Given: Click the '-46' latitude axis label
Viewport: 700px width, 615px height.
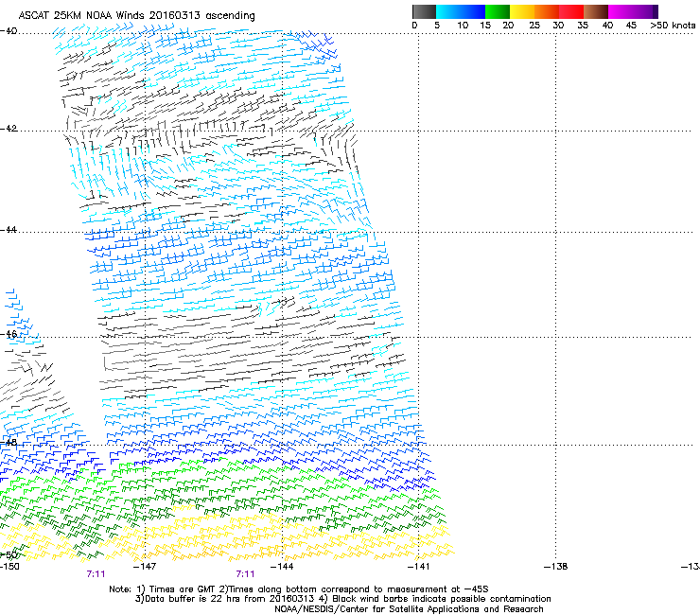Looking at the screenshot, I should [9, 334].
